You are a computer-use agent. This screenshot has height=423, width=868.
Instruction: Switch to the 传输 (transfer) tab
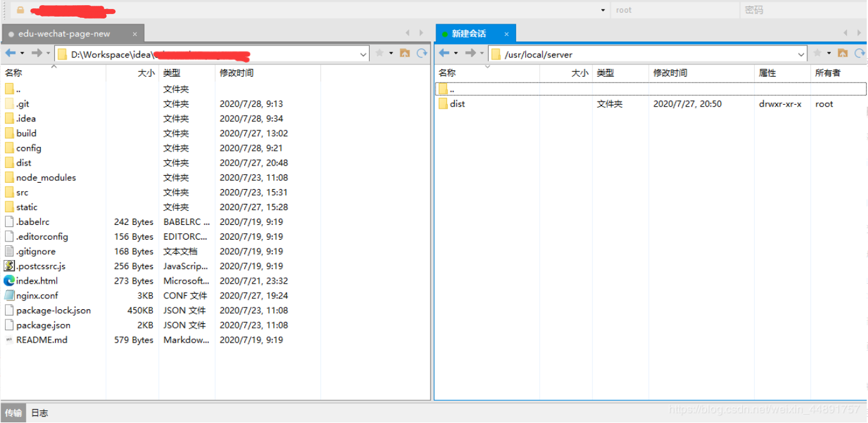[13, 413]
